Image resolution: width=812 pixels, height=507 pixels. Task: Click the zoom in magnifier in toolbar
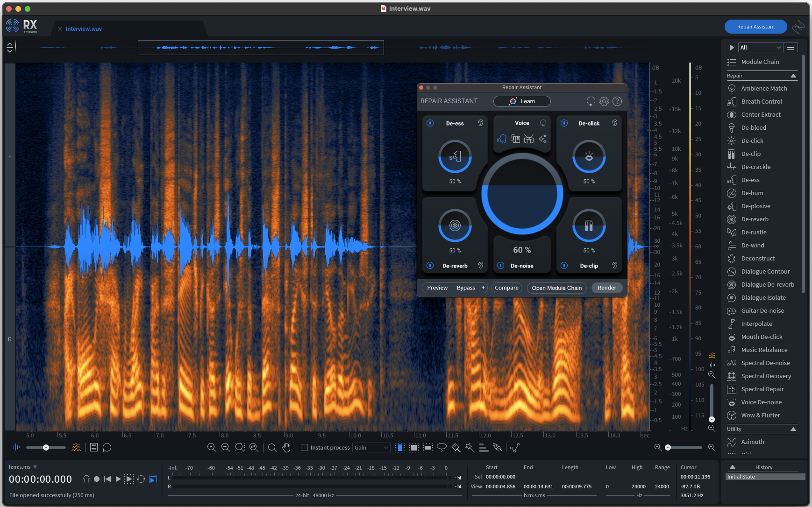point(212,447)
